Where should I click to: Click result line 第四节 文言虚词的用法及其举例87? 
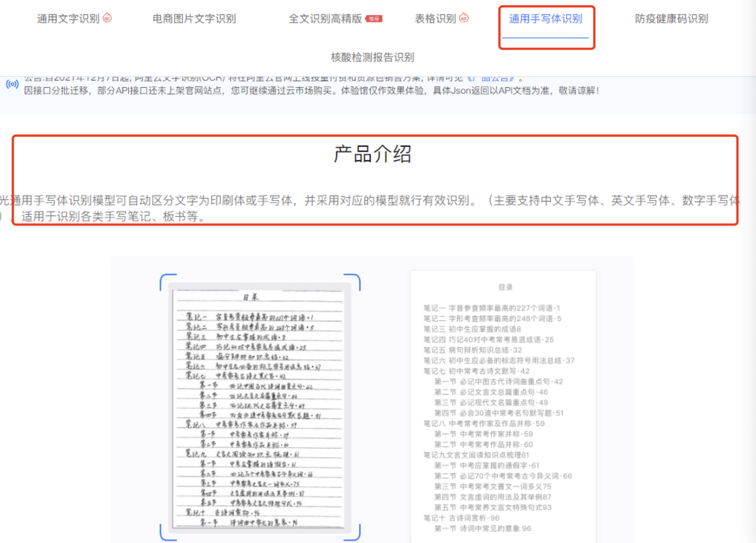coord(493,497)
